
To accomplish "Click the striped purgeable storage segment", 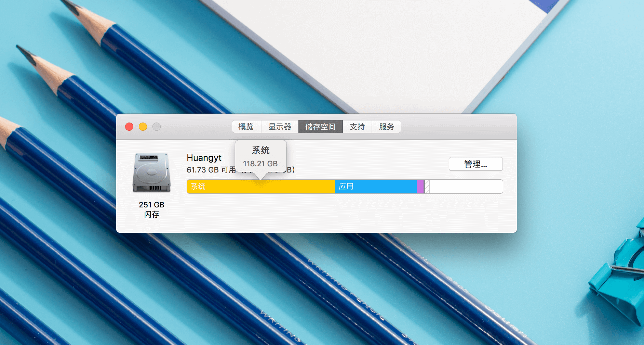I will click(x=427, y=187).
